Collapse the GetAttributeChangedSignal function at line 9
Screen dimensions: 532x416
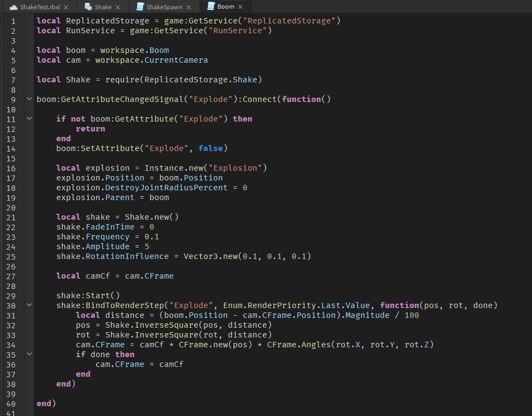pos(29,99)
